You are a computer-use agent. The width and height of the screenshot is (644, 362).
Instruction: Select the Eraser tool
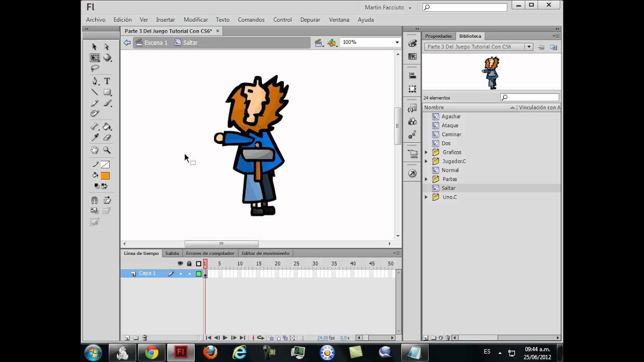click(x=107, y=137)
